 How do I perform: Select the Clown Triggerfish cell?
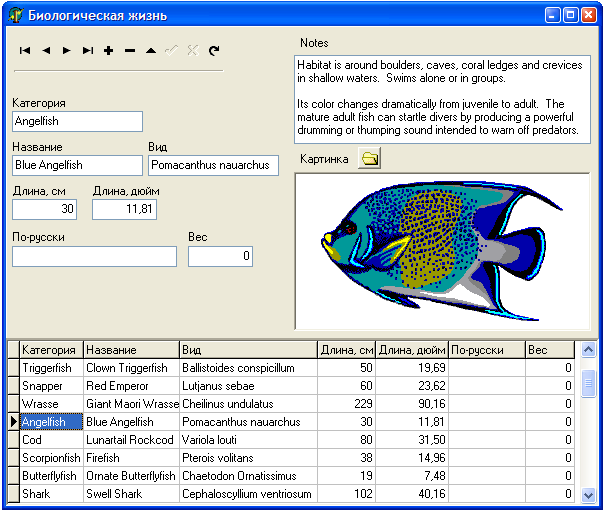click(x=132, y=368)
